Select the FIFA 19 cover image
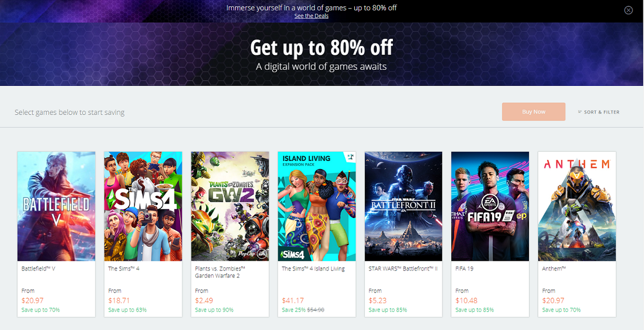The image size is (644, 330). pyautogui.click(x=490, y=206)
